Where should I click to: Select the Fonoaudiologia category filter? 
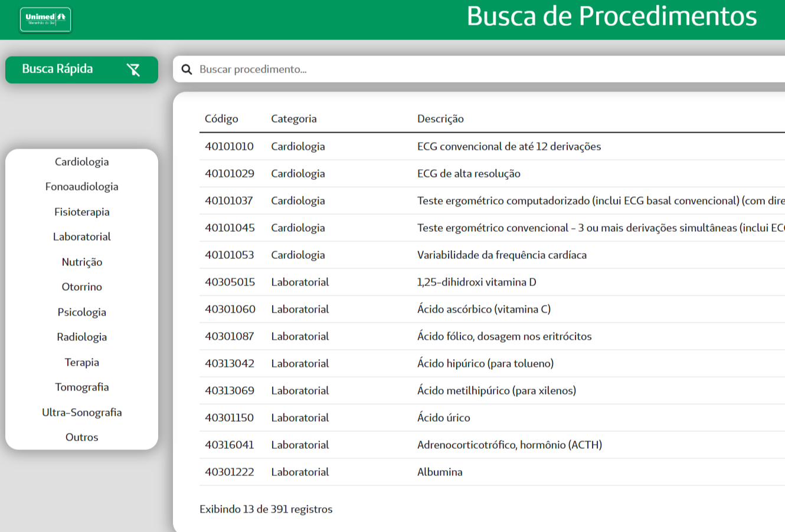(81, 186)
